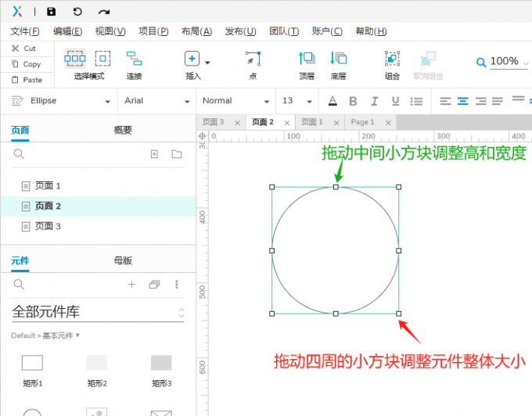This screenshot has height=416, width=532.
Task: Justify the text
Action: point(498,101)
